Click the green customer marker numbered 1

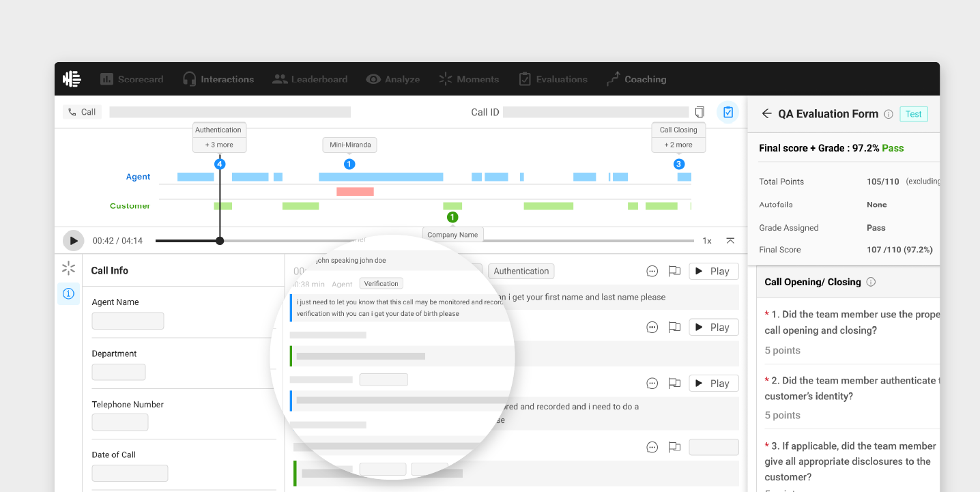(452, 218)
